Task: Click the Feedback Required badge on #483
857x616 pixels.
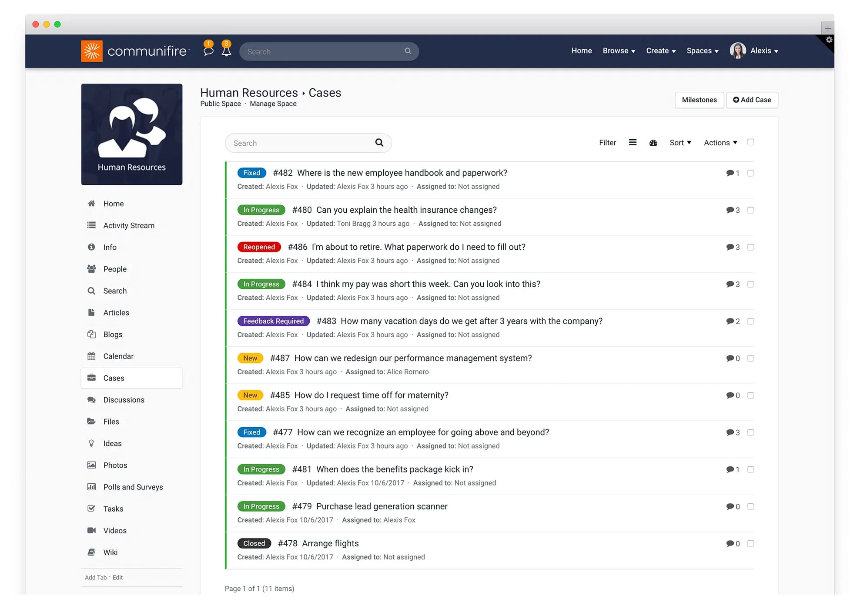Action: click(x=273, y=321)
